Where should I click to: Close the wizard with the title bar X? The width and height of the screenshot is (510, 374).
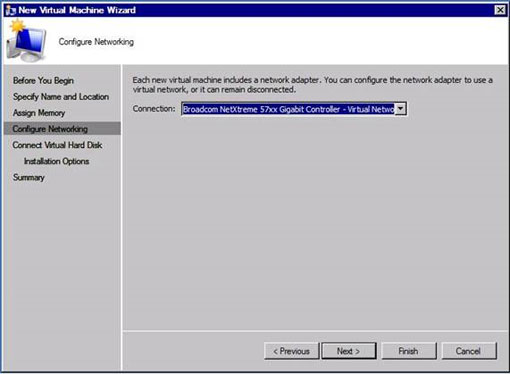point(500,10)
